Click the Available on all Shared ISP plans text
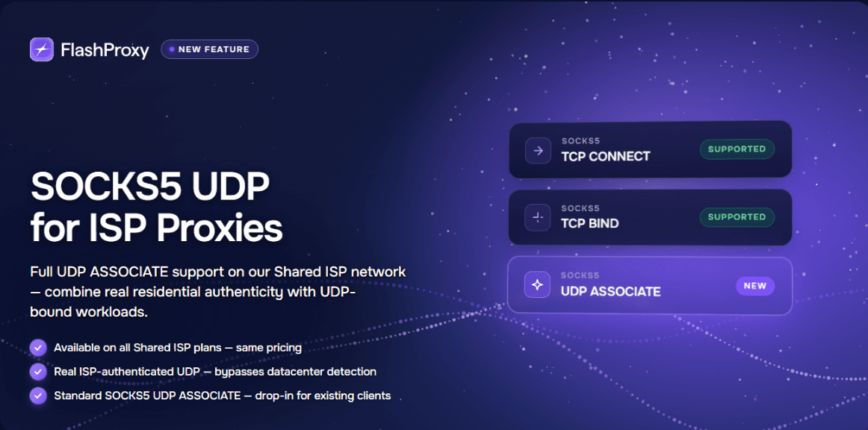 point(178,348)
